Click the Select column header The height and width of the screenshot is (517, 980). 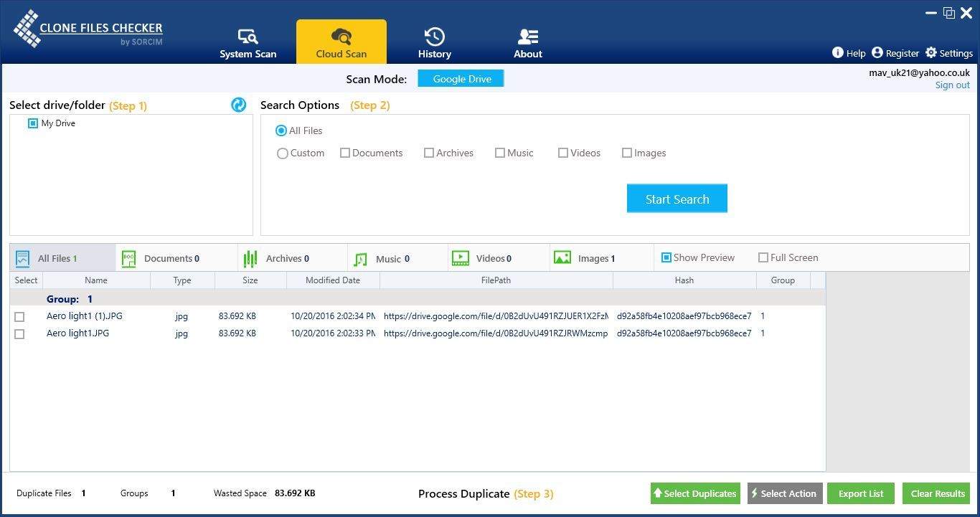pyautogui.click(x=26, y=280)
